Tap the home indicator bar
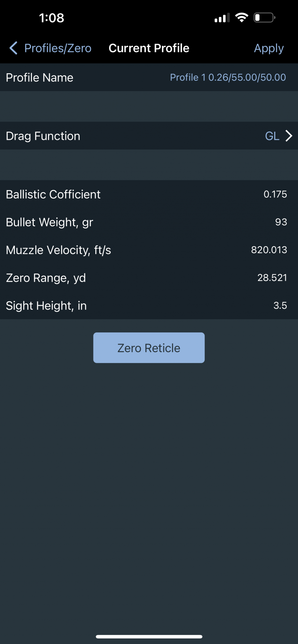This screenshot has width=298, height=644. click(x=149, y=637)
